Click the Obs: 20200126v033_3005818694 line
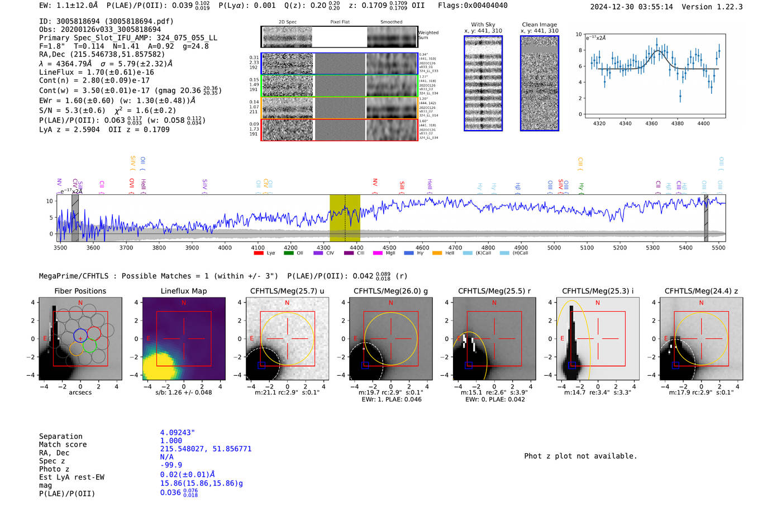Viewport: 782px width, 532px height. (x=100, y=30)
